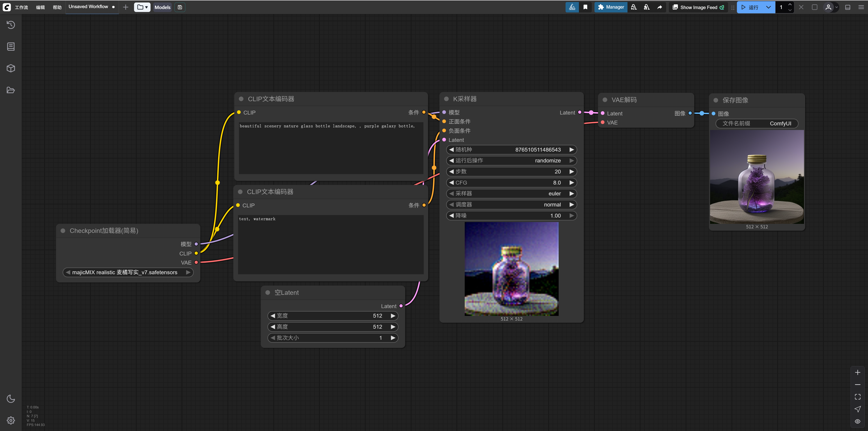The image size is (868, 431).
Task: Expand the 运行 button dropdown arrow
Action: [768, 7]
